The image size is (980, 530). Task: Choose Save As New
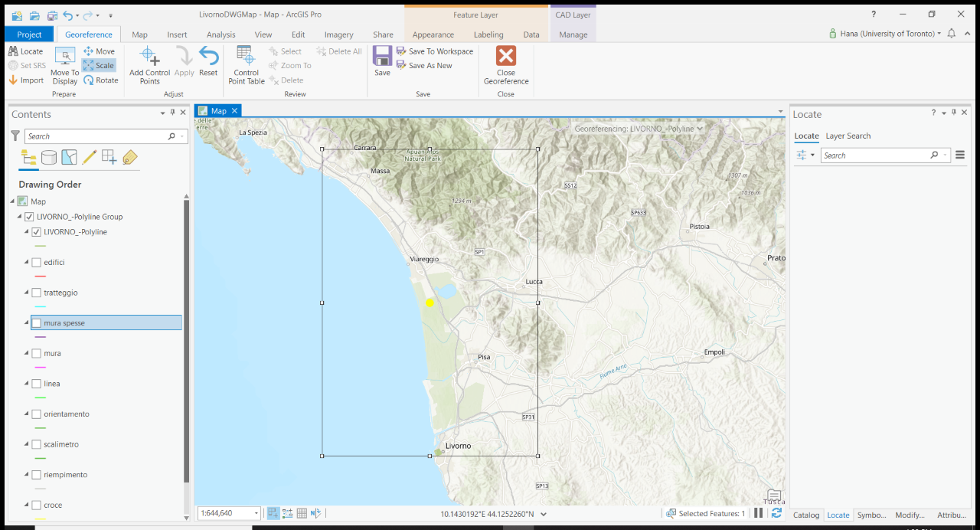(x=424, y=66)
